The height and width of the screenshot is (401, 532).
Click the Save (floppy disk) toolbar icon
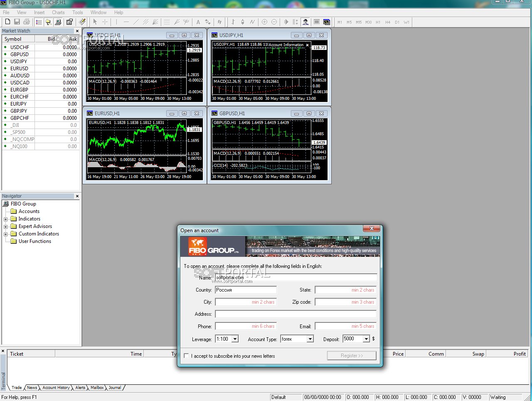point(17,22)
